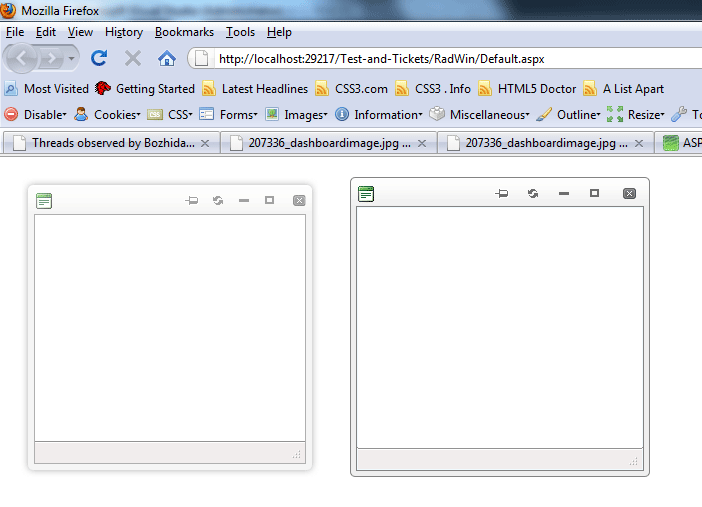Click the Stop loading X button
Viewport: 702px width, 507px height.
(133, 58)
